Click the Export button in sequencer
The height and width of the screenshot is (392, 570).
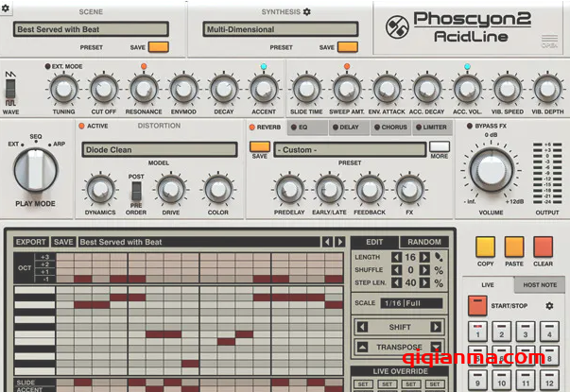pyautogui.click(x=31, y=242)
